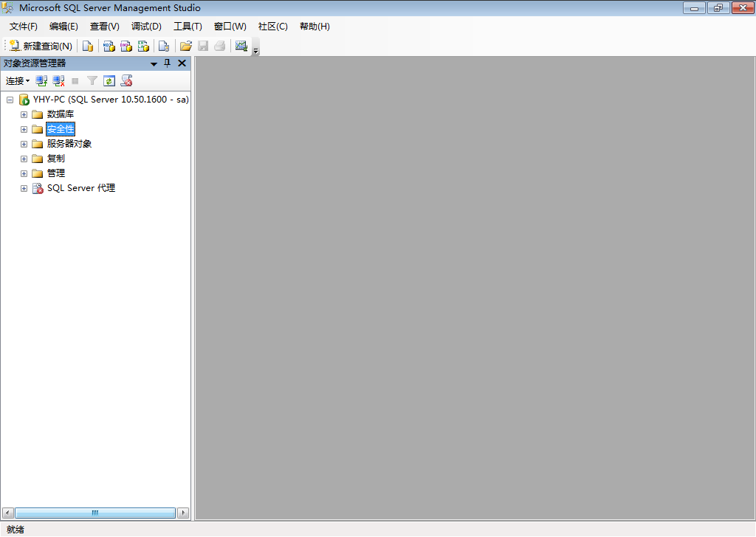Viewport: 756px width, 537px height.
Task: Expand the SQL Server 代理 node
Action: (x=24, y=188)
